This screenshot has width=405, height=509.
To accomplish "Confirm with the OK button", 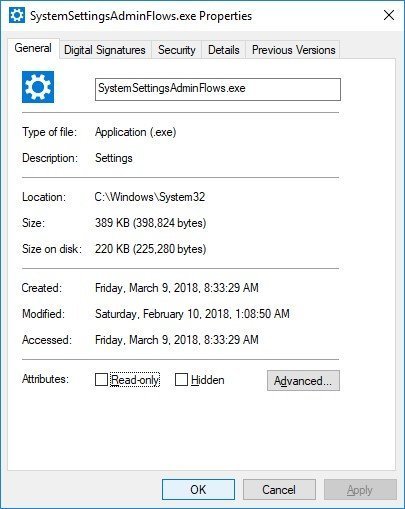I will point(198,490).
